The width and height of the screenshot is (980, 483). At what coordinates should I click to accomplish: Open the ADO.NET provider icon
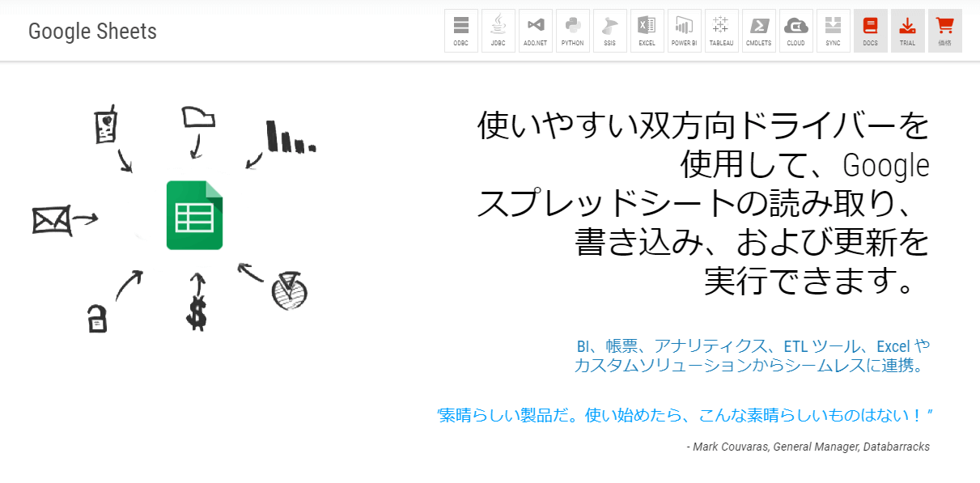[x=536, y=31]
